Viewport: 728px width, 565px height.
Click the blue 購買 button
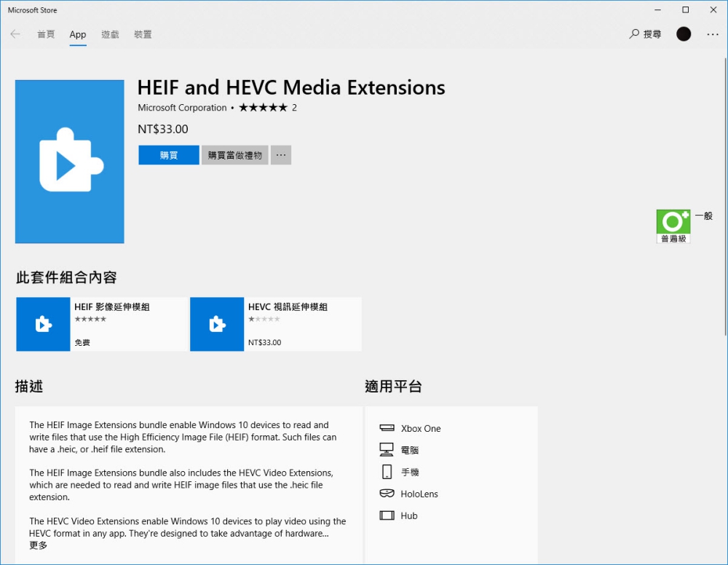click(x=169, y=155)
